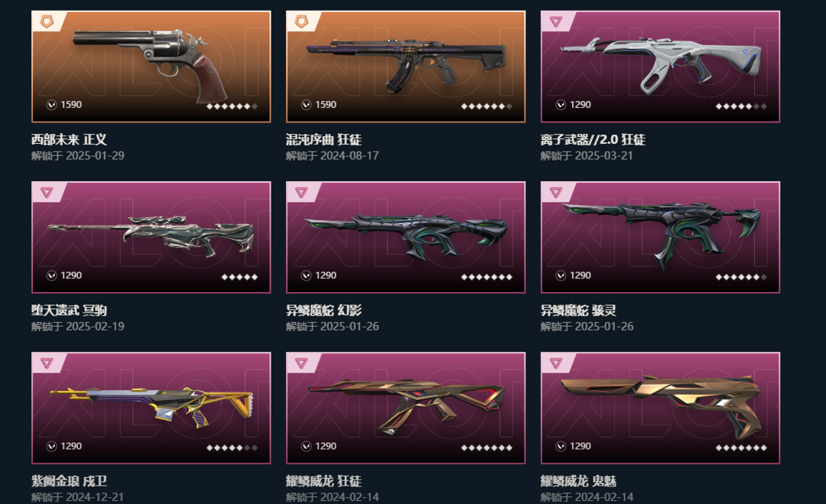Click the tier badge on 异鳞魔蛇 幻影 card
Image resolution: width=826 pixels, height=504 pixels.
(x=301, y=192)
